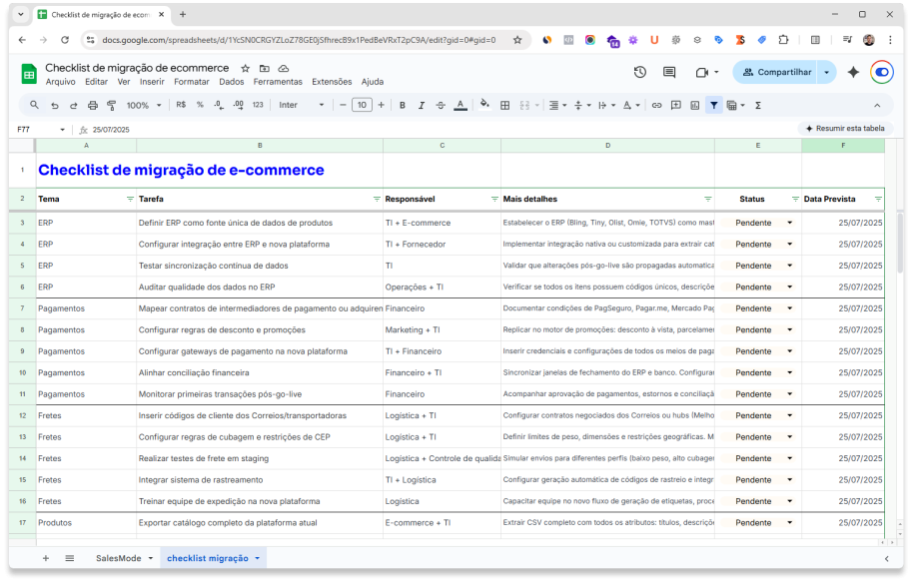Insert a chart from the toolbar
Image resolution: width=919 pixels, height=588 pixels.
click(693, 103)
